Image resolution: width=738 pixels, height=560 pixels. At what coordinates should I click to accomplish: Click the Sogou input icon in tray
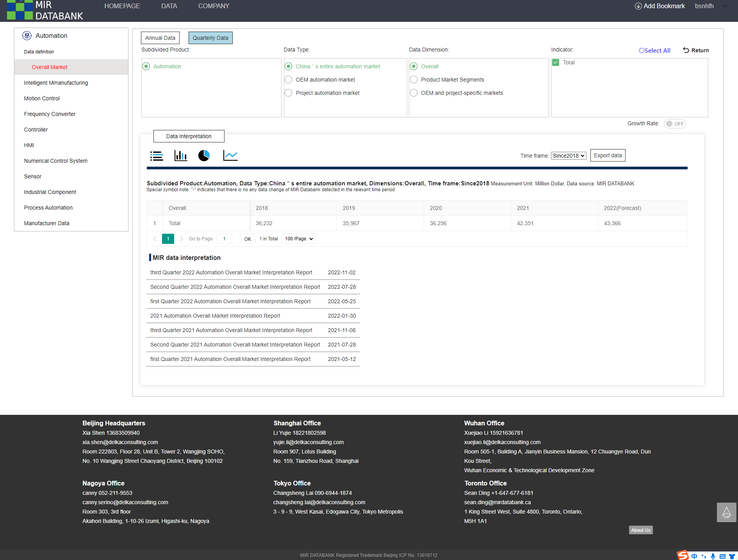(683, 555)
